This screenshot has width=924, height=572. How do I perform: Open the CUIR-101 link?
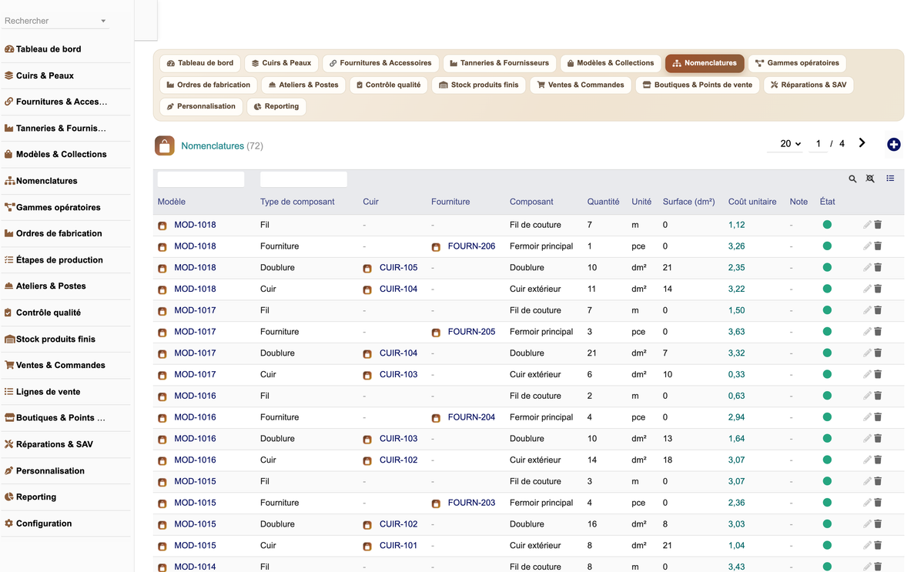(398, 545)
